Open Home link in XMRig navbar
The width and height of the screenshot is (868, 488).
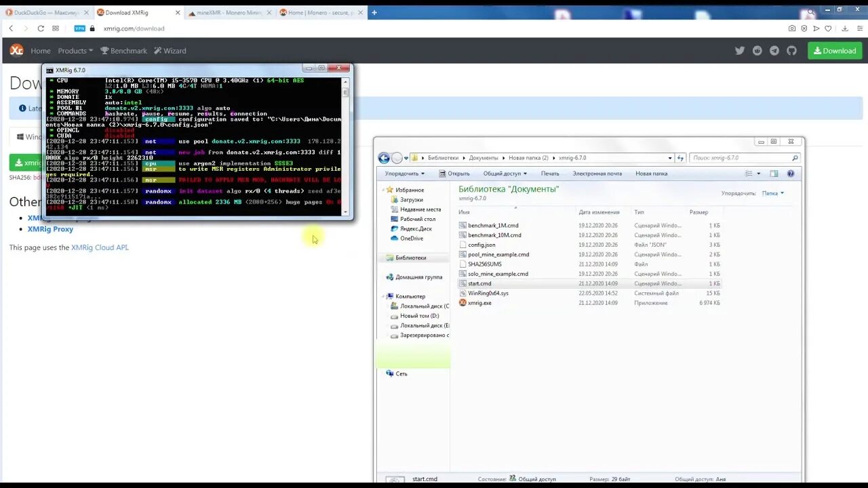41,51
